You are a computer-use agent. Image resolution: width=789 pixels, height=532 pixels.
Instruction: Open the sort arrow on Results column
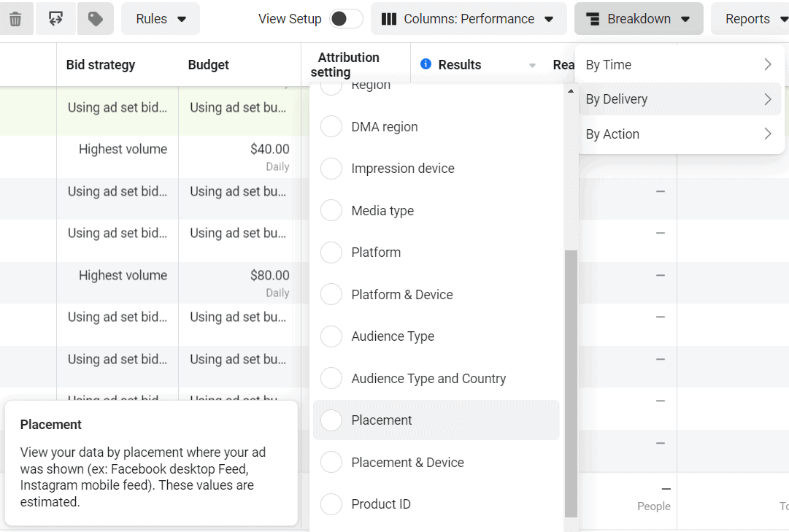[x=531, y=64]
